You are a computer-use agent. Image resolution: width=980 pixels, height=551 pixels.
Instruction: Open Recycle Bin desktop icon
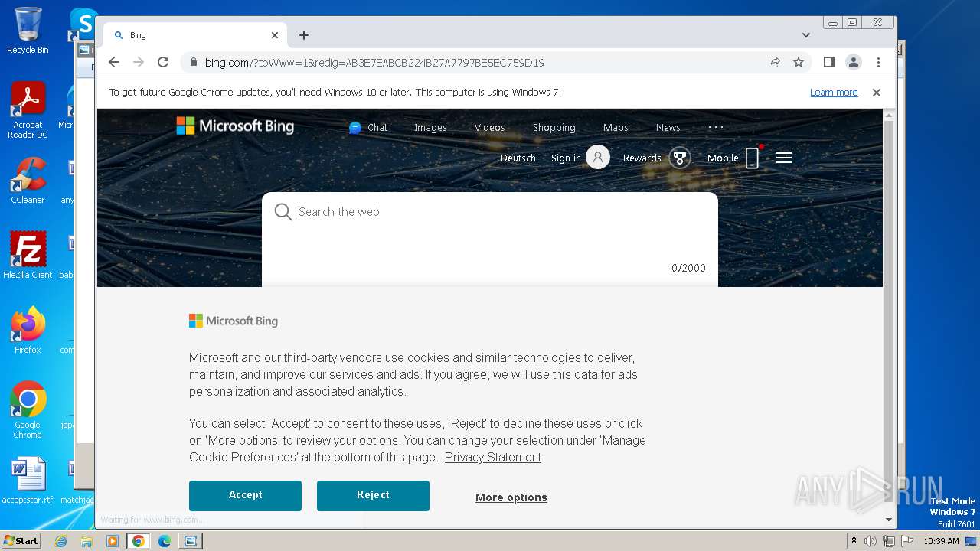(x=28, y=31)
